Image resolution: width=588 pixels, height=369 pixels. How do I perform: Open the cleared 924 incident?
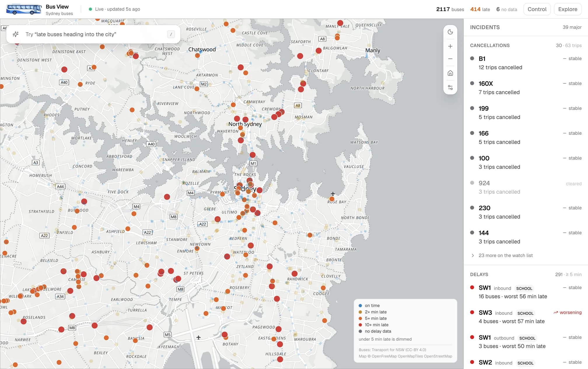[526, 187]
